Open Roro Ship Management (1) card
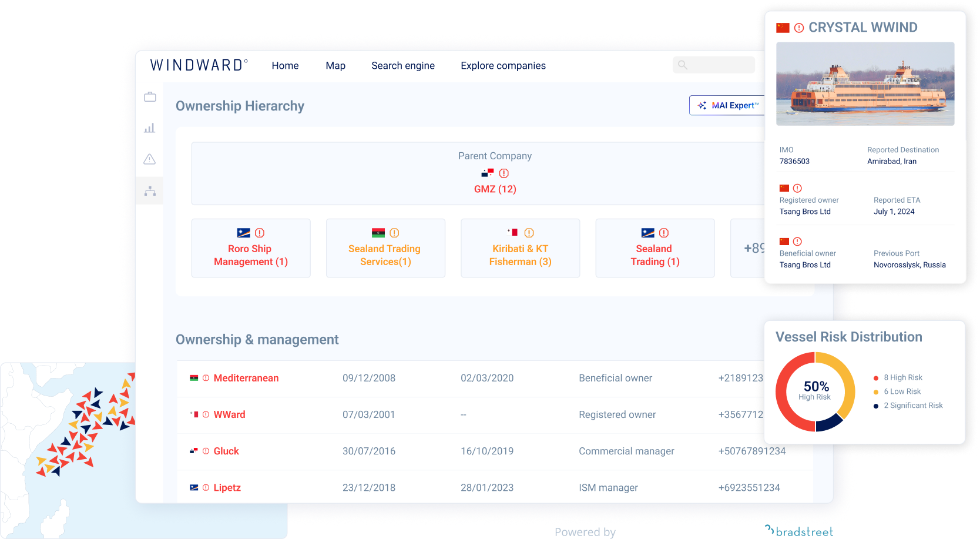Screen dimensions: 980x539 pos(251,248)
